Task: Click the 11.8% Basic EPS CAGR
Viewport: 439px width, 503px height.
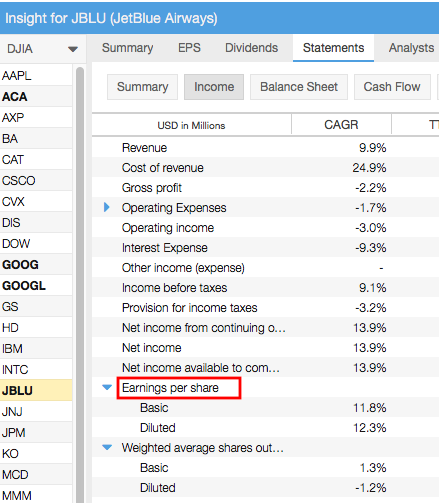Action: point(370,408)
